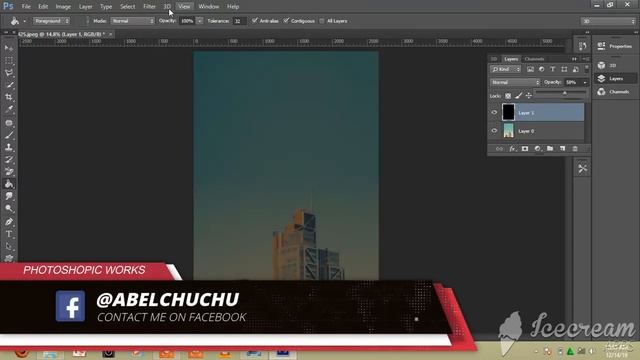Image resolution: width=640 pixels, height=360 pixels.
Task: Switch to the Channels tab
Action: click(534, 59)
